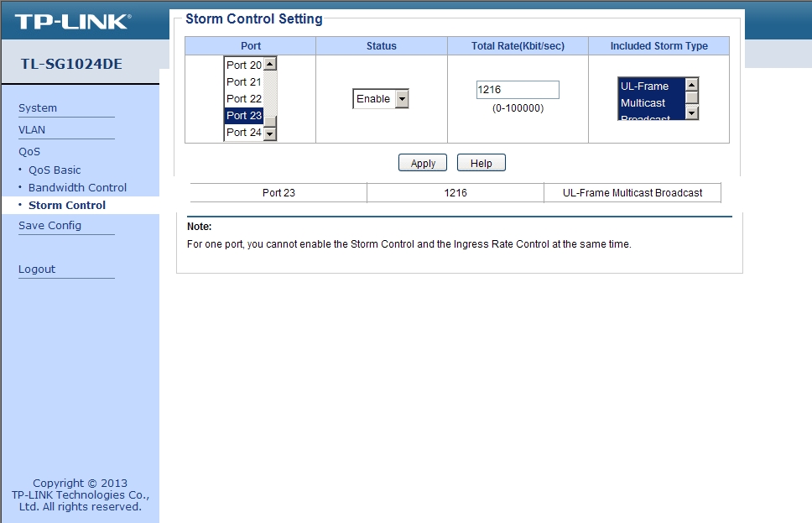Click the Total Rate input field
The width and height of the screenshot is (812, 523).
[517, 89]
